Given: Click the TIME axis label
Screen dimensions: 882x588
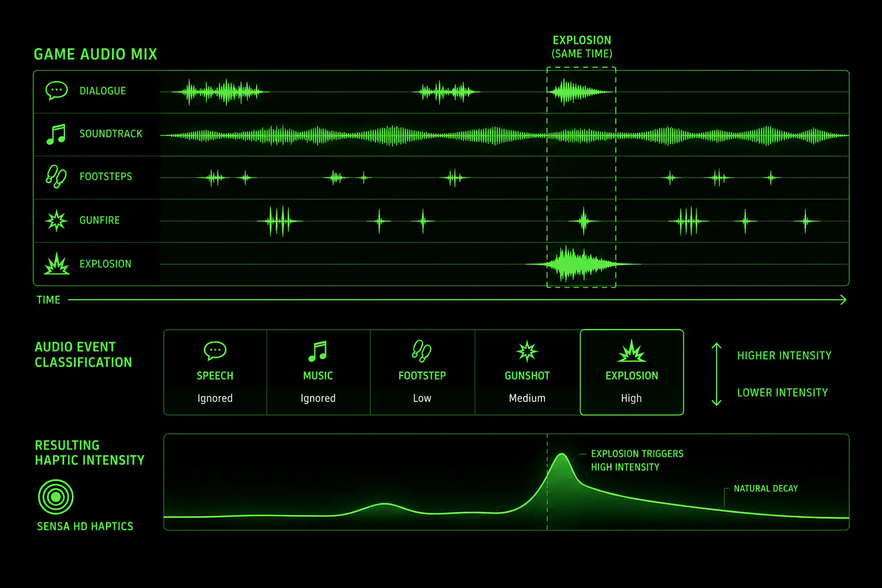Looking at the screenshot, I should pos(48,300).
